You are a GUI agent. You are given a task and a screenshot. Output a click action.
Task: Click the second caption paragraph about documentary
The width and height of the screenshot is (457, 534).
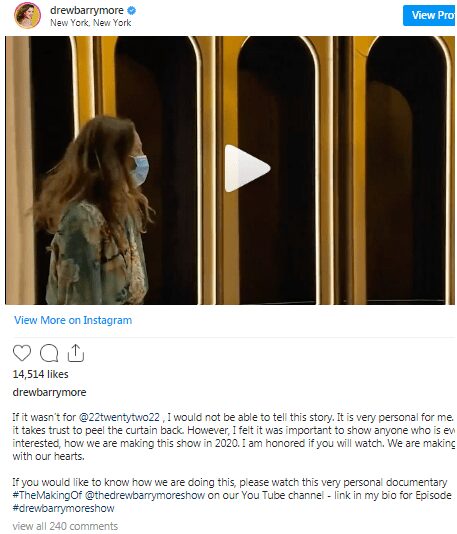pyautogui.click(x=232, y=495)
